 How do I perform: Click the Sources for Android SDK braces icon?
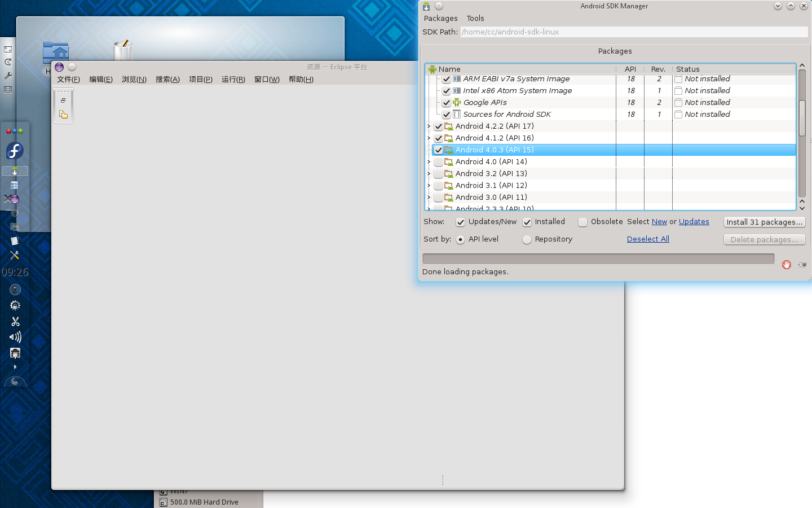[x=457, y=114]
